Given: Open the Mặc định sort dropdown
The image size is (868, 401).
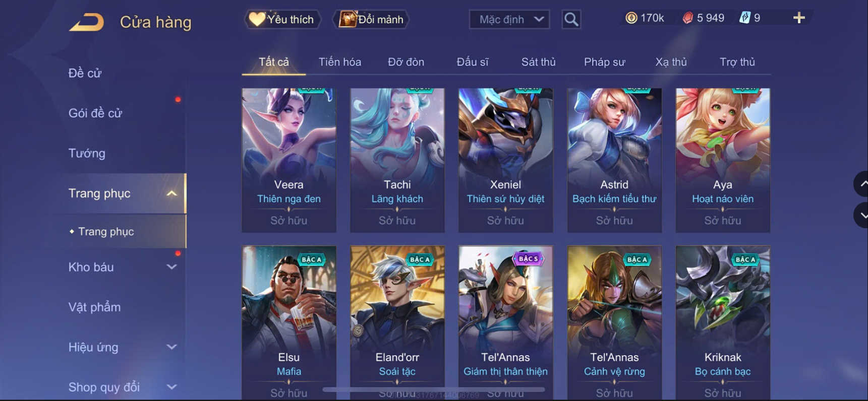Looking at the screenshot, I should coord(509,19).
